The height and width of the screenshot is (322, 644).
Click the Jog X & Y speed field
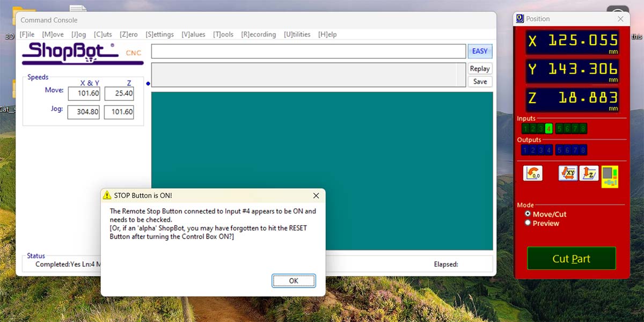pos(84,112)
